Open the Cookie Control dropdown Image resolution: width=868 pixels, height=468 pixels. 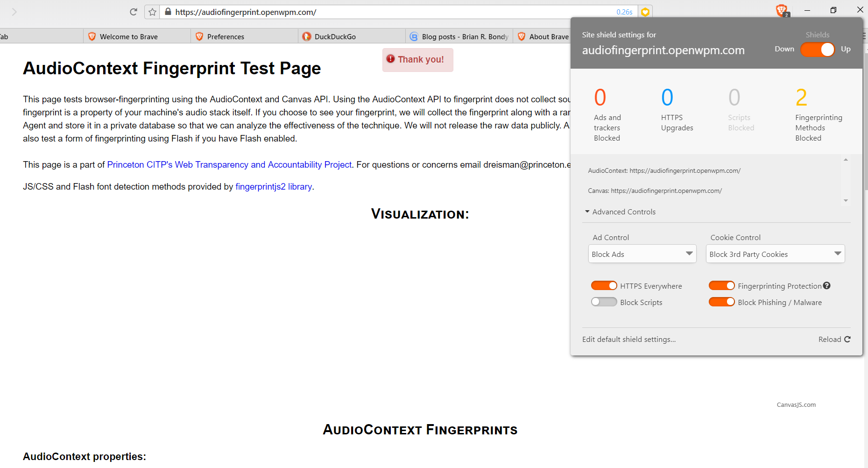[x=776, y=254]
